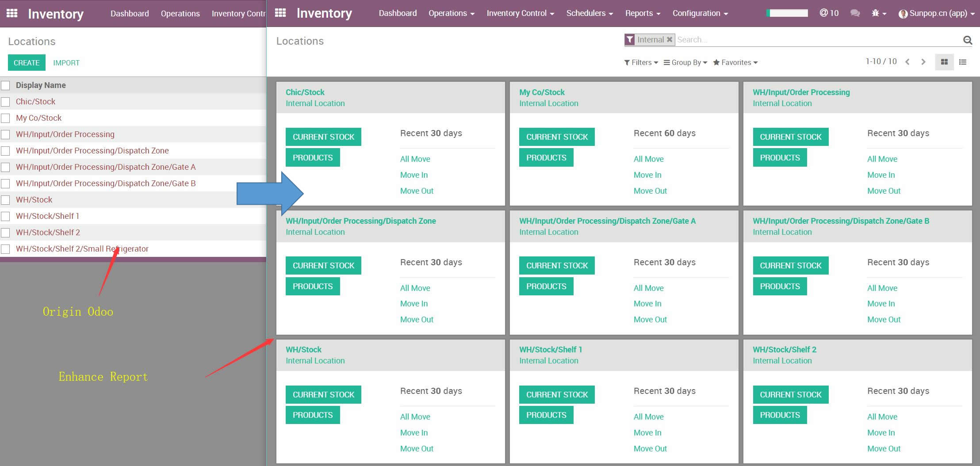Click the green CREATE button
This screenshot has width=980, height=466.
27,63
